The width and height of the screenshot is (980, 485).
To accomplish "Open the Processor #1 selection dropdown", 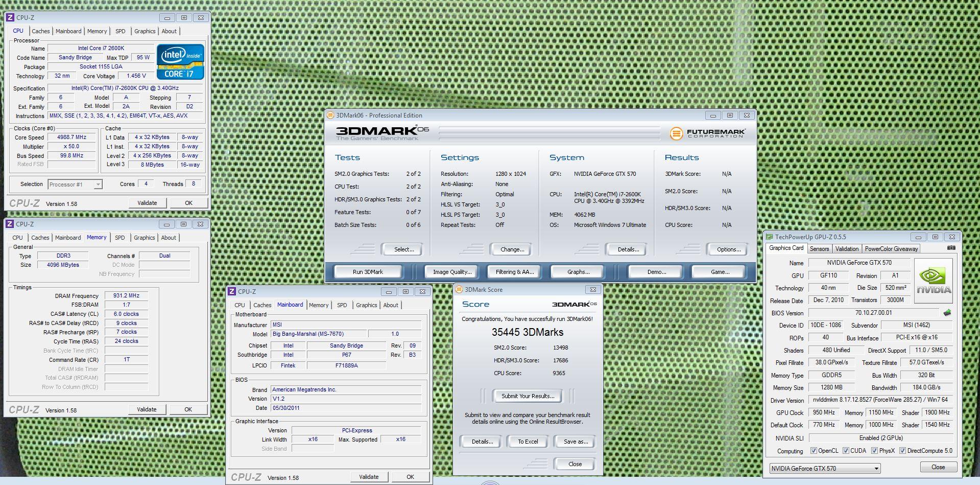I will tap(75, 184).
